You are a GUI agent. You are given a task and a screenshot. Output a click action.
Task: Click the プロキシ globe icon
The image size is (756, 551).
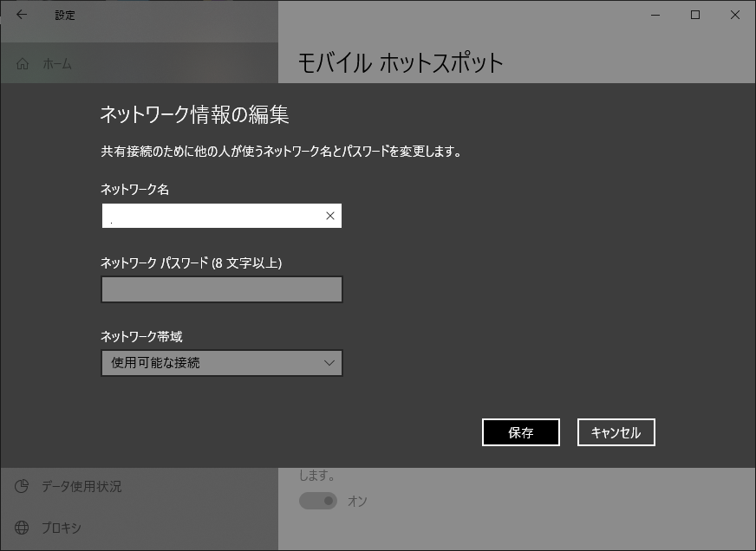coord(23,527)
